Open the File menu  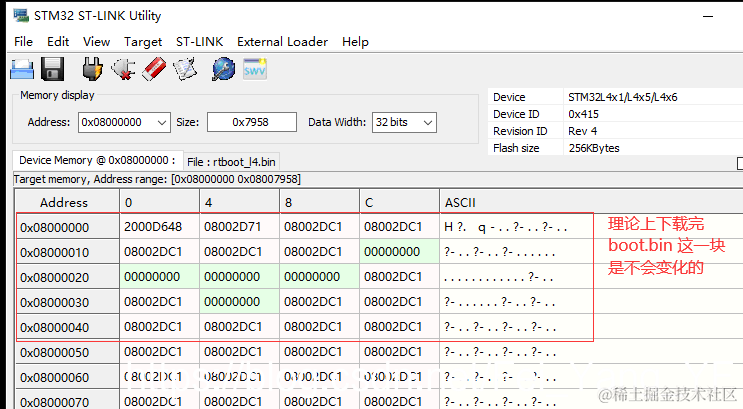24,42
